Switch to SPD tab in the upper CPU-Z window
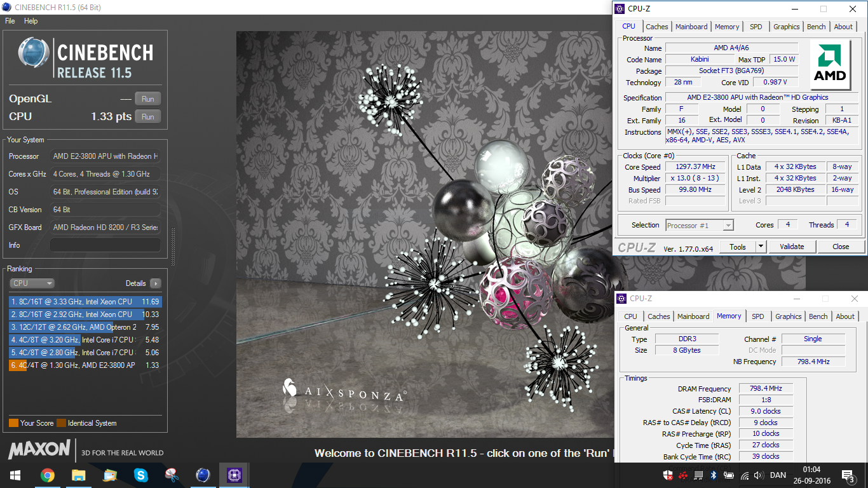Image resolution: width=868 pixels, height=488 pixels. tap(756, 27)
